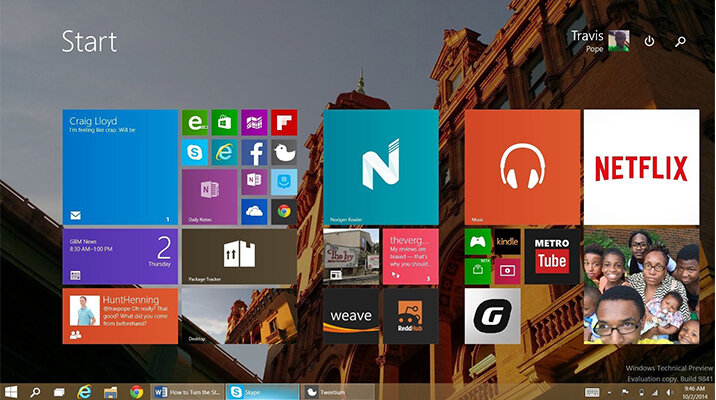
Task: Click the search magnifier near user name
Action: coord(680,42)
